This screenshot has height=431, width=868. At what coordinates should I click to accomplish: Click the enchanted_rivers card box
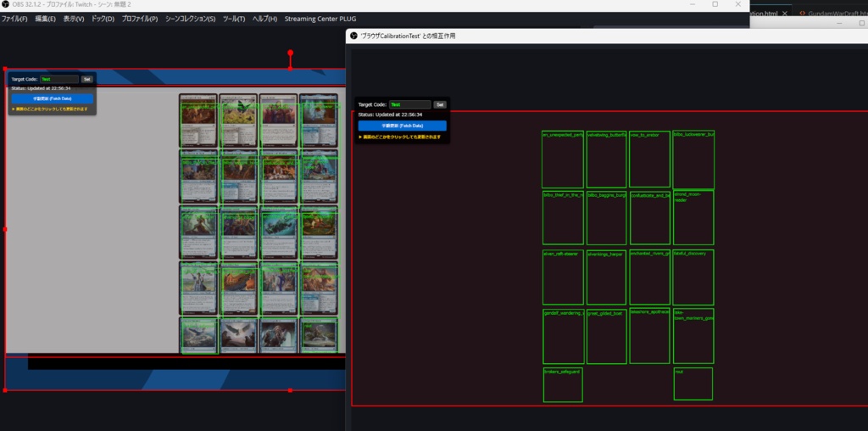click(x=650, y=277)
